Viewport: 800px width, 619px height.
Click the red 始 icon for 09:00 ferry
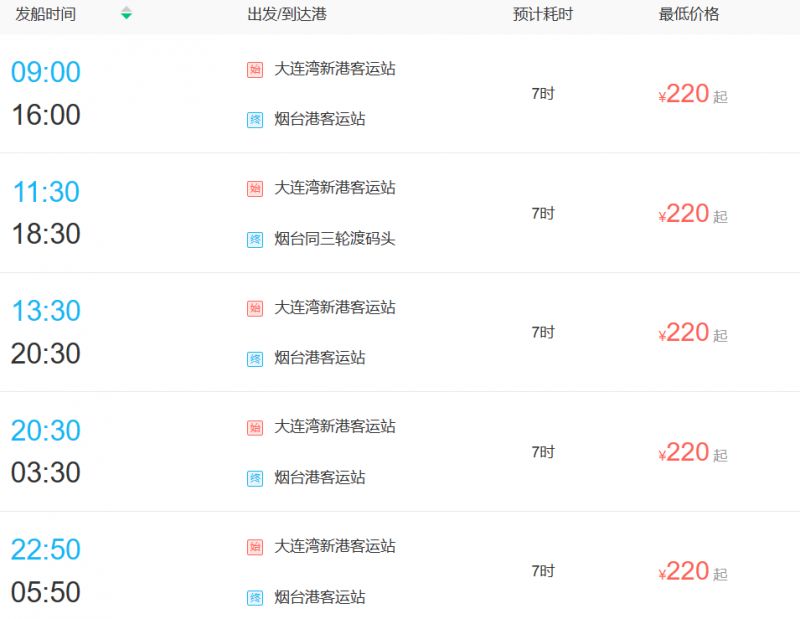click(x=255, y=69)
